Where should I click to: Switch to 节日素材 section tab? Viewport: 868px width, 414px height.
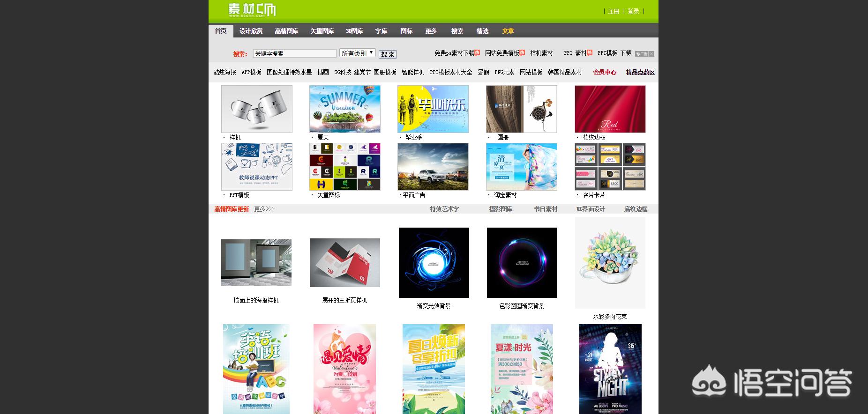point(546,209)
